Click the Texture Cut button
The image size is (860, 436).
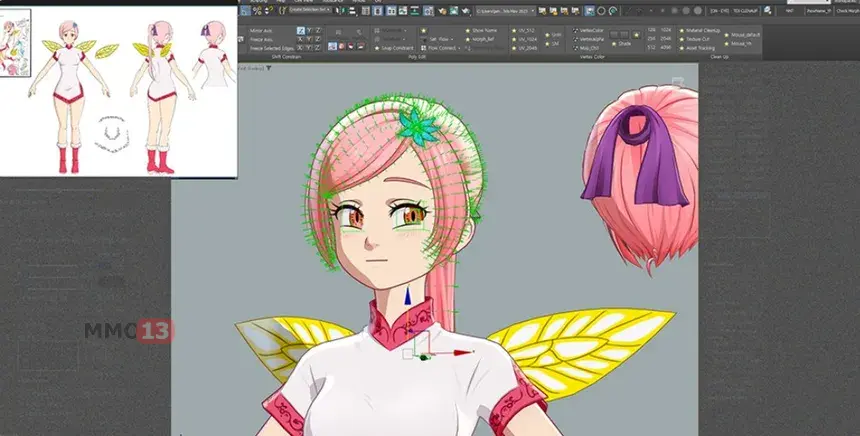[x=694, y=39]
